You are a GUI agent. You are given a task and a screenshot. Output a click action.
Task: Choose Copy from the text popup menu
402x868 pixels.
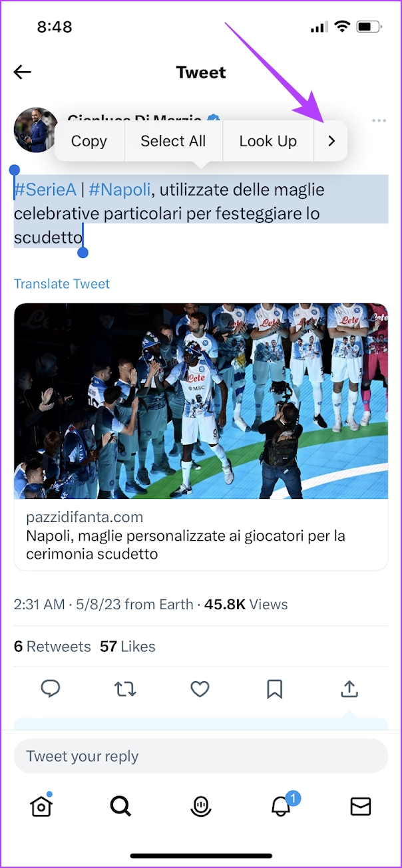click(89, 141)
